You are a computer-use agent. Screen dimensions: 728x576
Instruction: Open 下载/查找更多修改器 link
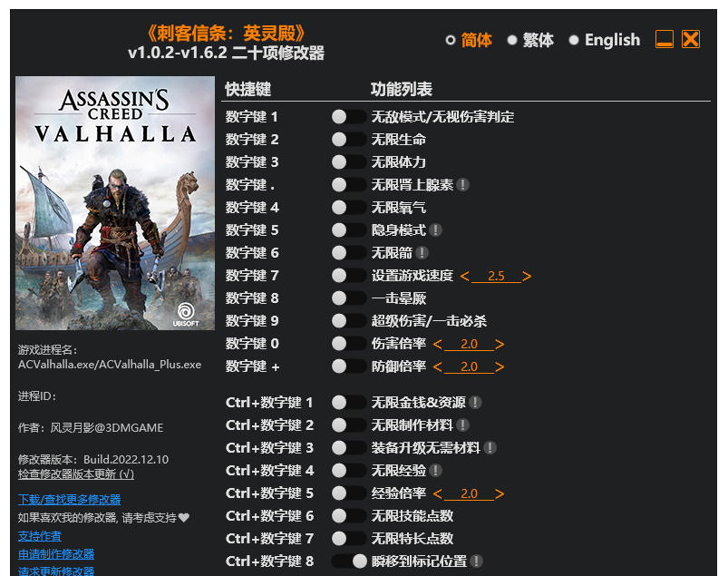click(69, 500)
